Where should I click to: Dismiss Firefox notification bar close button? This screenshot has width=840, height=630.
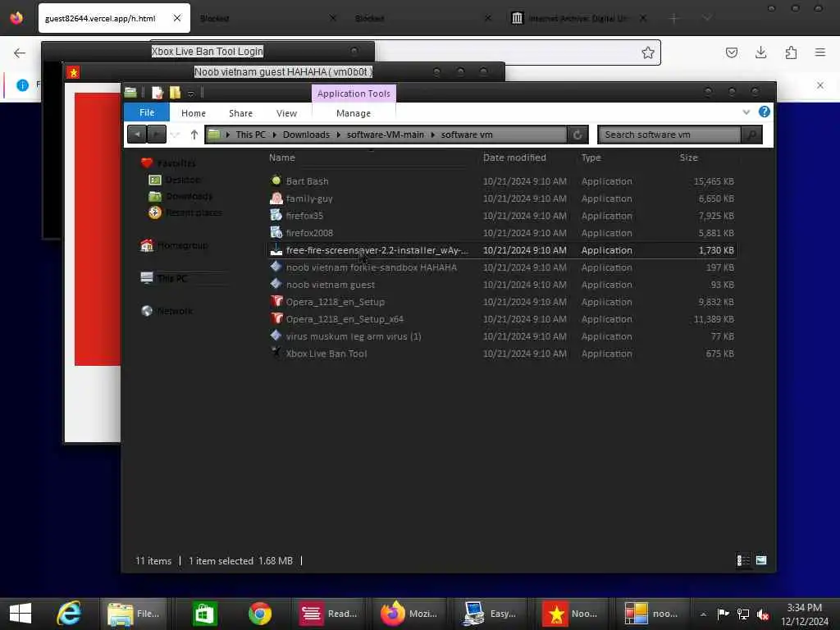coord(819,85)
